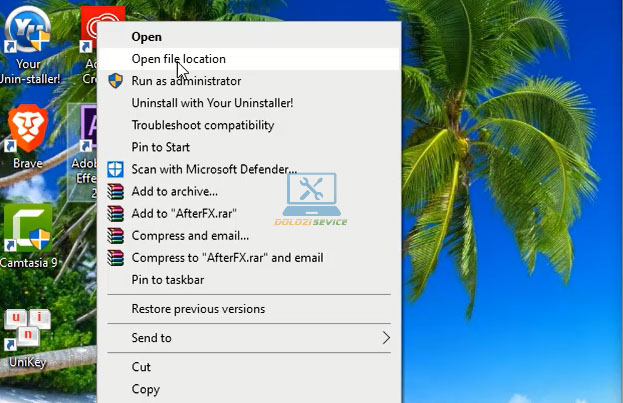Select Open file location
The width and height of the screenshot is (623, 403).
pyautogui.click(x=179, y=59)
